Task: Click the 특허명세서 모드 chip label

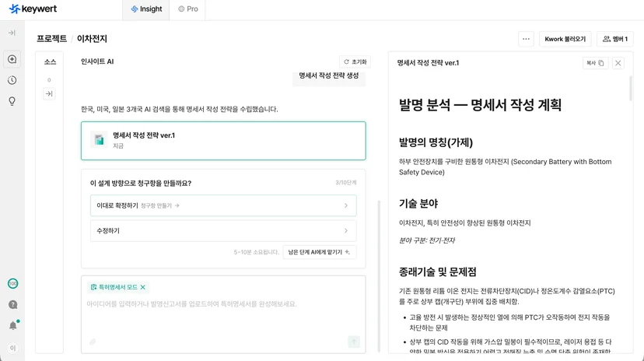Action: point(118,287)
